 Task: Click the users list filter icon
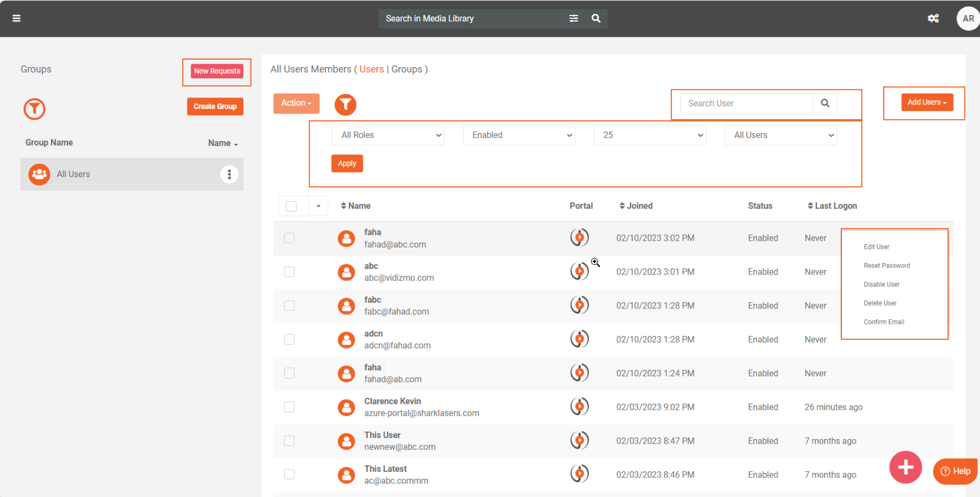[x=345, y=104]
